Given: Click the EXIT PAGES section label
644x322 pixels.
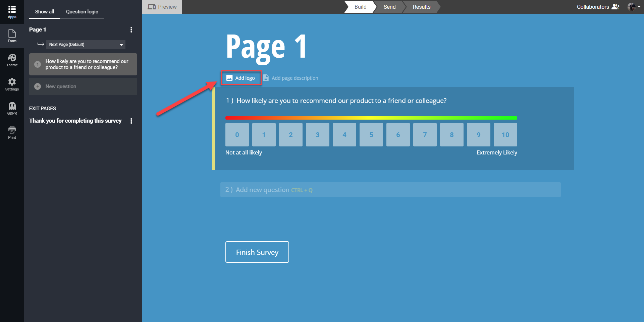Looking at the screenshot, I should pyautogui.click(x=43, y=109).
